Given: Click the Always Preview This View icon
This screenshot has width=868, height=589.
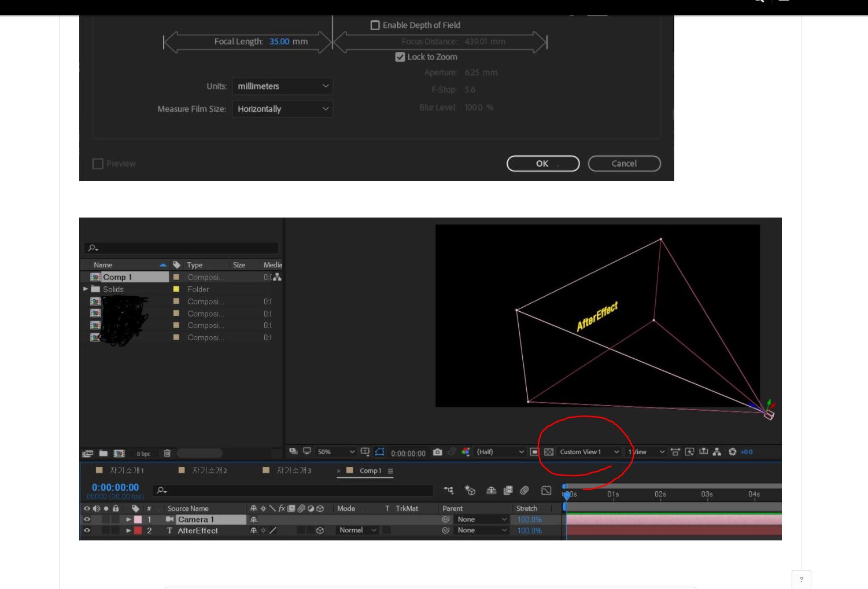Looking at the screenshot, I should coord(293,451).
